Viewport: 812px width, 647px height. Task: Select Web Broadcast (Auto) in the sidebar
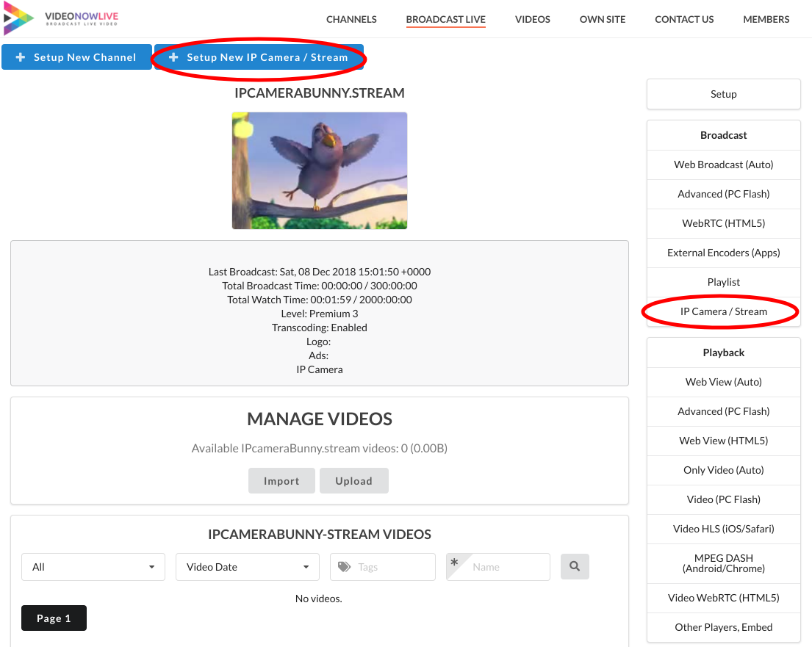tap(723, 165)
